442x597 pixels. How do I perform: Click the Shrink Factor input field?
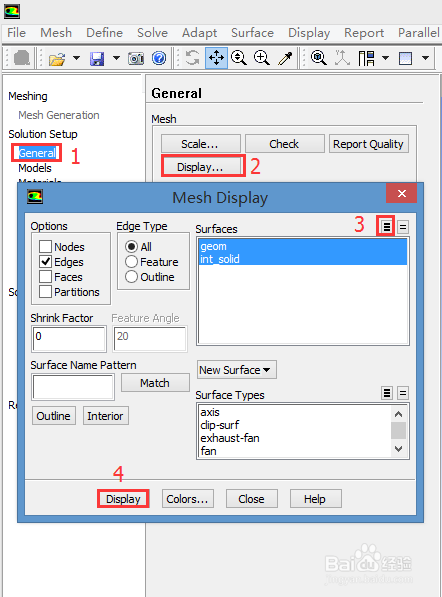click(x=69, y=338)
